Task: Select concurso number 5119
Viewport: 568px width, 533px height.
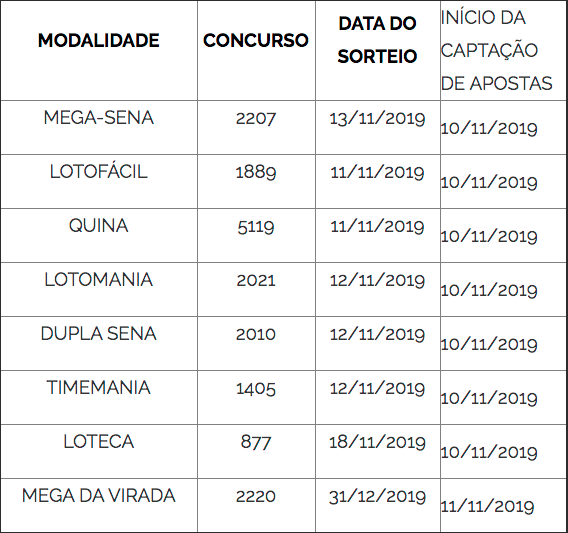Action: (256, 227)
